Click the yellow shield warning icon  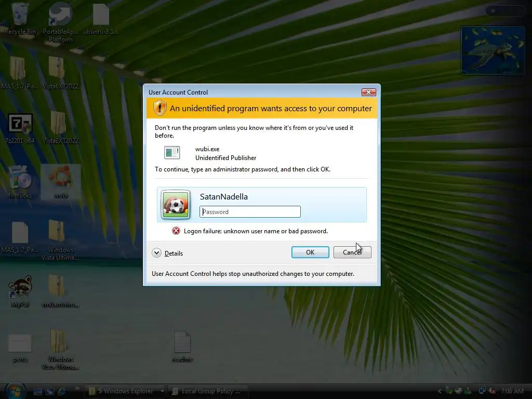click(x=159, y=108)
